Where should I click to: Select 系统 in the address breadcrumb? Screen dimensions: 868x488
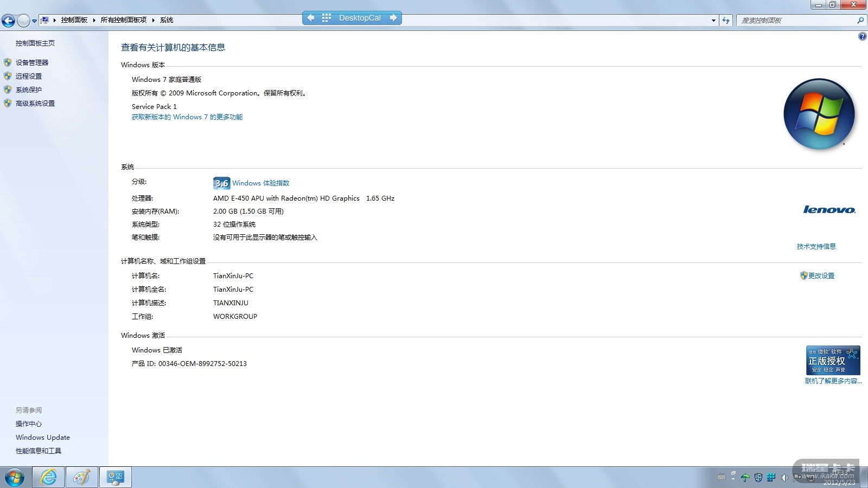pyautogui.click(x=167, y=20)
